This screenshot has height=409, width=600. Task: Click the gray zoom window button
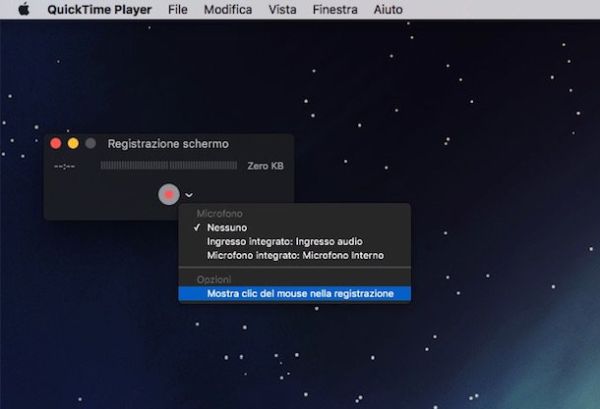(x=90, y=144)
